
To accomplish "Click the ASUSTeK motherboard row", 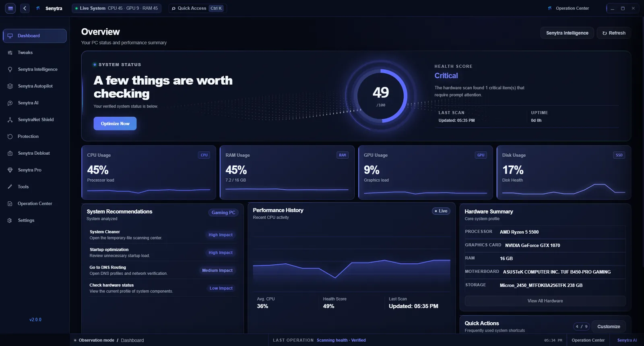I will coord(545,272).
